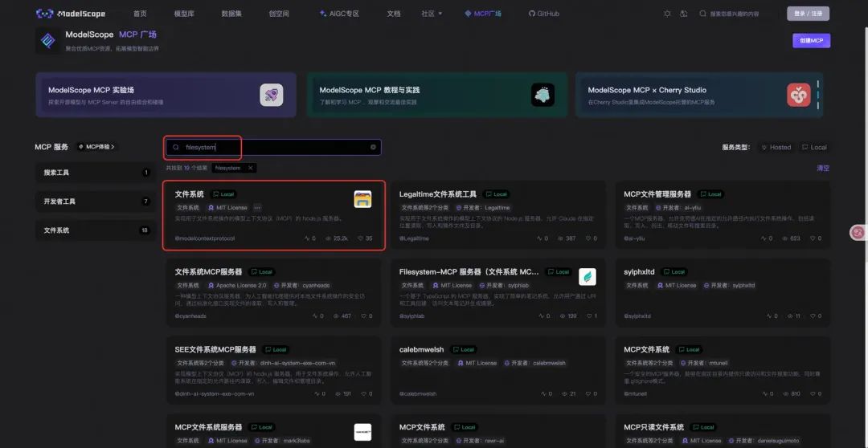
Task: Click the @modelcontextprotocol author text
Action: pyautogui.click(x=205, y=238)
